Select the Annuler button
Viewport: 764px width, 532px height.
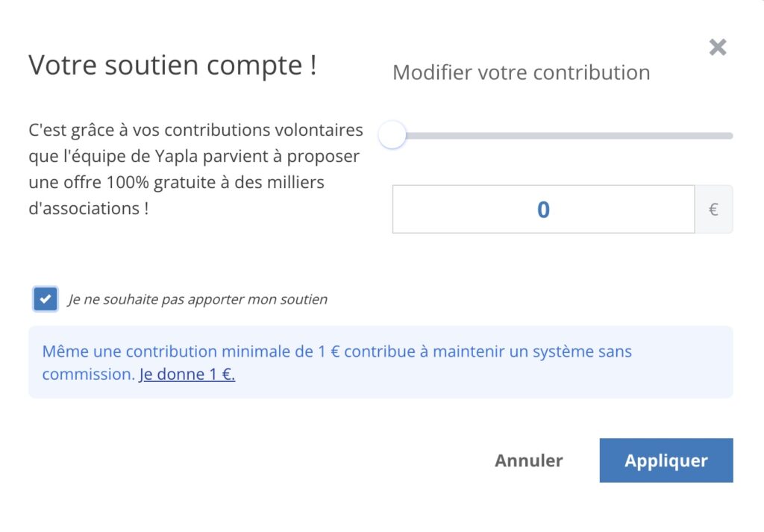coord(528,460)
